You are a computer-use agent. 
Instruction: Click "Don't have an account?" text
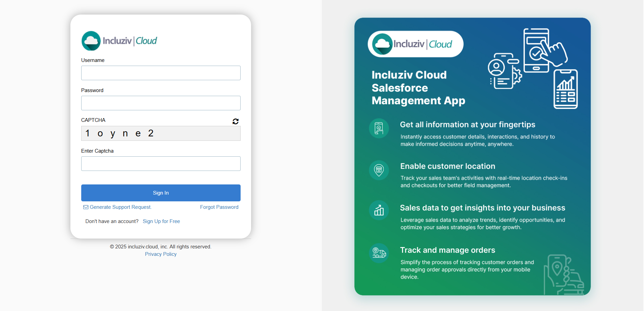[112, 221]
